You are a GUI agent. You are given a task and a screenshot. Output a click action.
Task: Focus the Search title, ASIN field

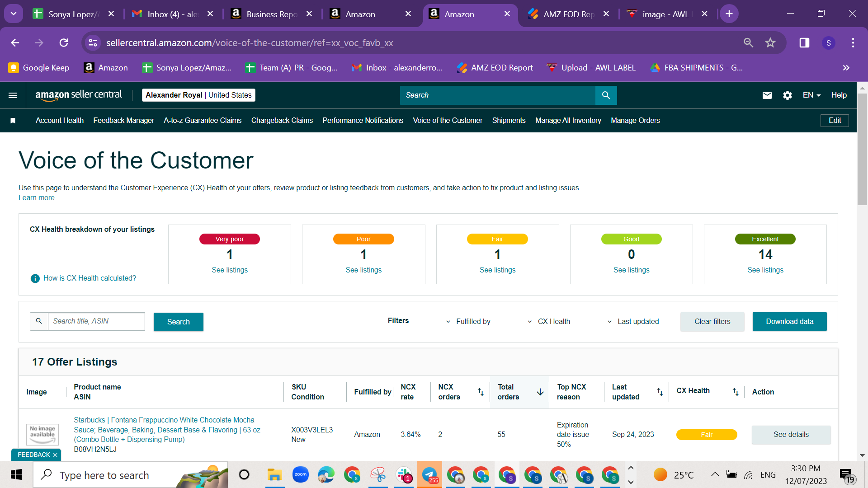pos(96,321)
